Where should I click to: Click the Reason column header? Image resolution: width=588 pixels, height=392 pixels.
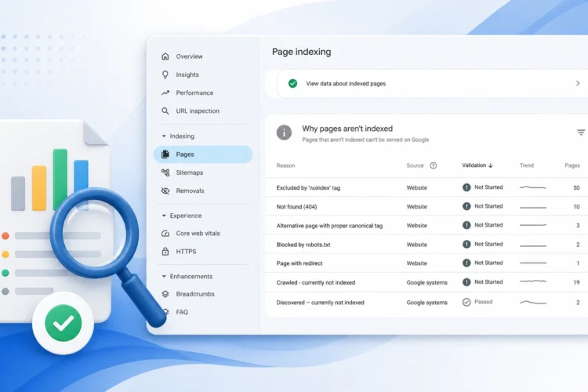click(285, 165)
